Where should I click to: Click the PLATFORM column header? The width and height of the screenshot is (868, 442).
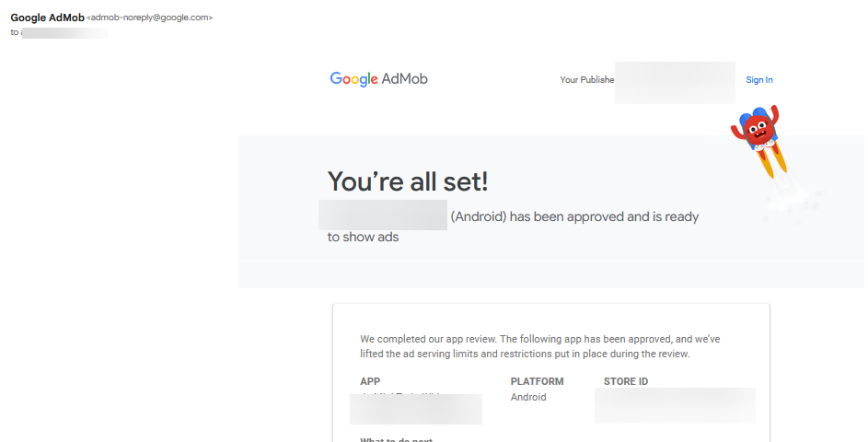click(x=537, y=381)
